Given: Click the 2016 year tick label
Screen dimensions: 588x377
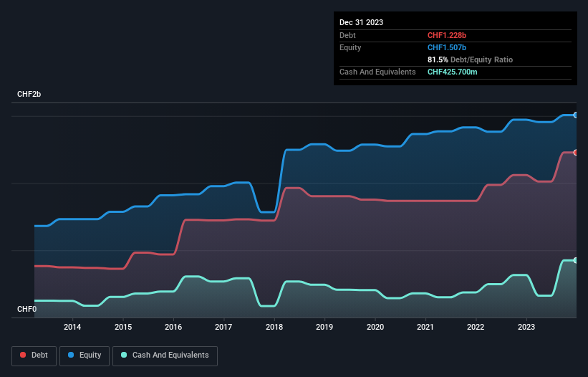Looking at the screenshot, I should (x=173, y=328).
